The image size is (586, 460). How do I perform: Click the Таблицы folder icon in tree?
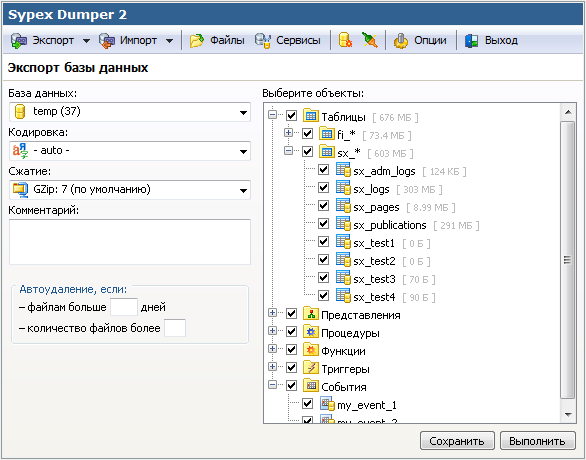[x=311, y=116]
